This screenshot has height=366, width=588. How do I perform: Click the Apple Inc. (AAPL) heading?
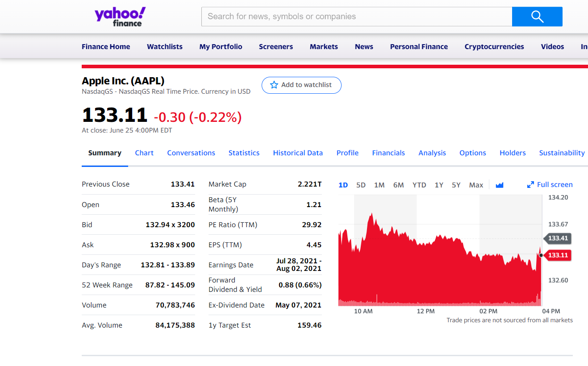(x=123, y=81)
